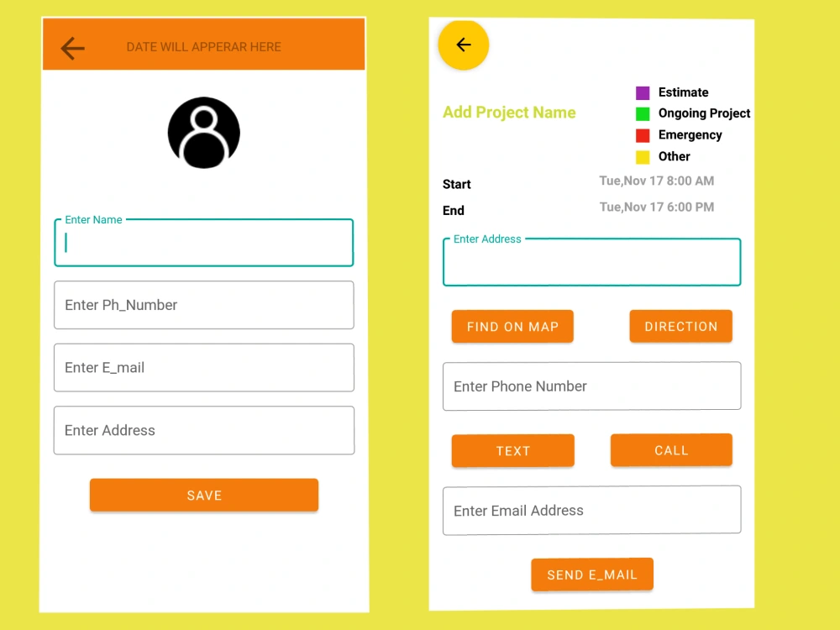
Task: Select the Start label row
Action: (456, 184)
